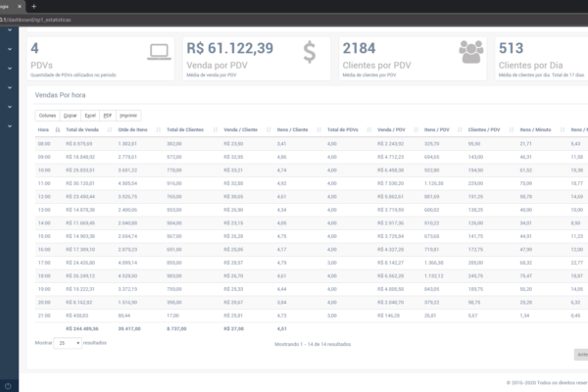Click the '2184' Clientes por PDV value
The image size is (588, 392).
359,48
